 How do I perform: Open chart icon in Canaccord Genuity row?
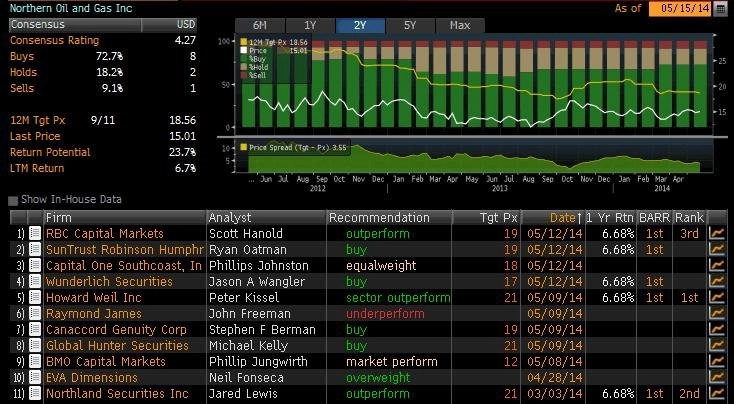[x=717, y=329]
